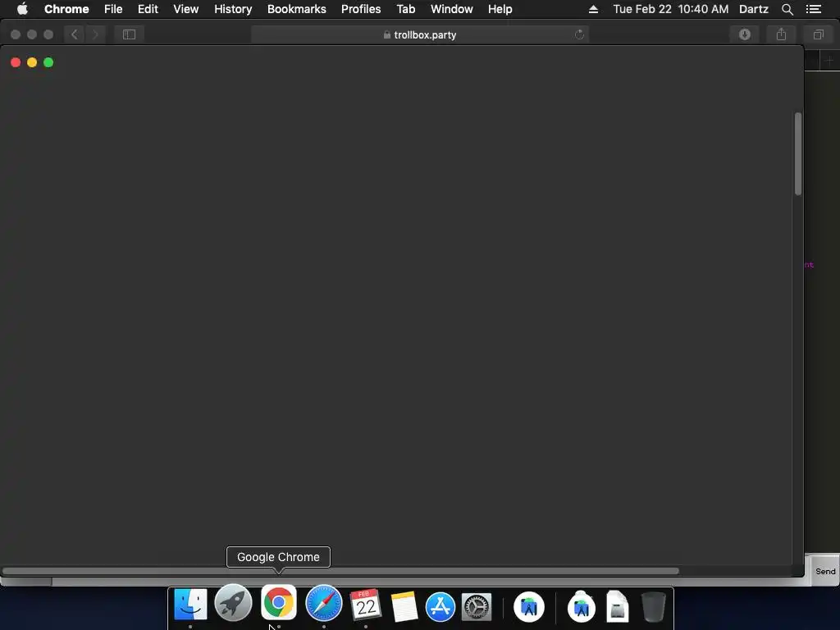Open the History menu
The image size is (840, 630).
pos(233,9)
